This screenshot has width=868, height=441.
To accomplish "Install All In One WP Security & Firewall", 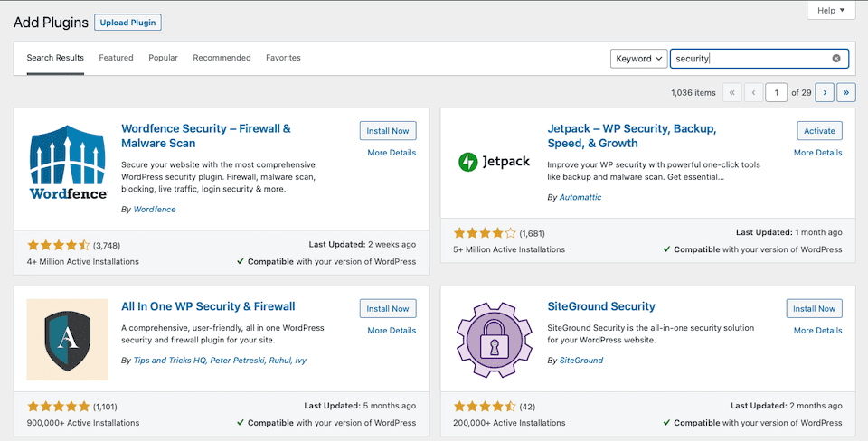I will pos(388,308).
